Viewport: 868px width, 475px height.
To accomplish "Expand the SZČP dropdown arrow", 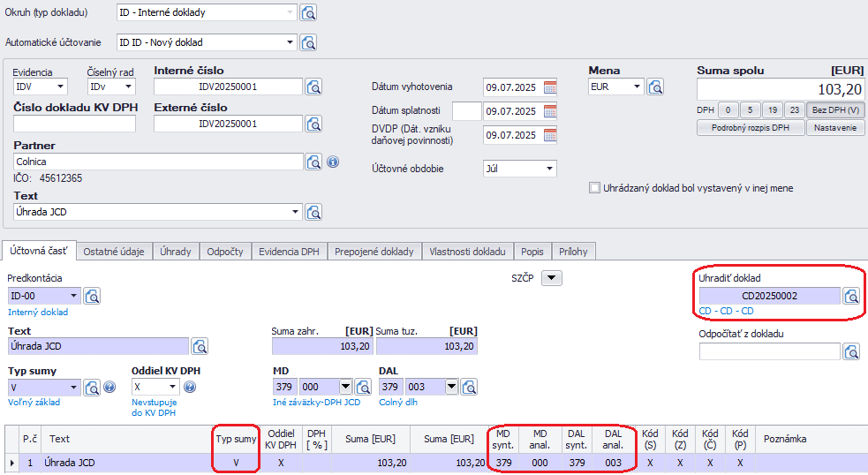I will point(551,278).
